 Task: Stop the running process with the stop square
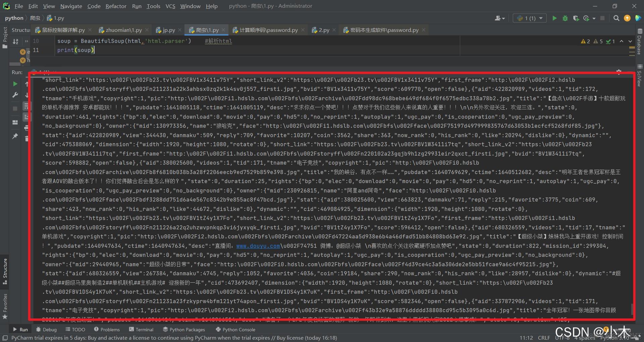click(x=603, y=18)
